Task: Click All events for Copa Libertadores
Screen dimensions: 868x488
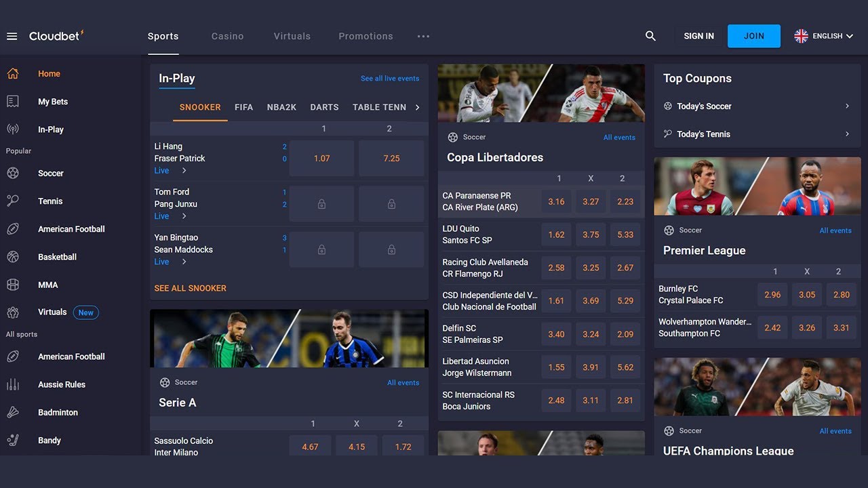Action: [619, 138]
